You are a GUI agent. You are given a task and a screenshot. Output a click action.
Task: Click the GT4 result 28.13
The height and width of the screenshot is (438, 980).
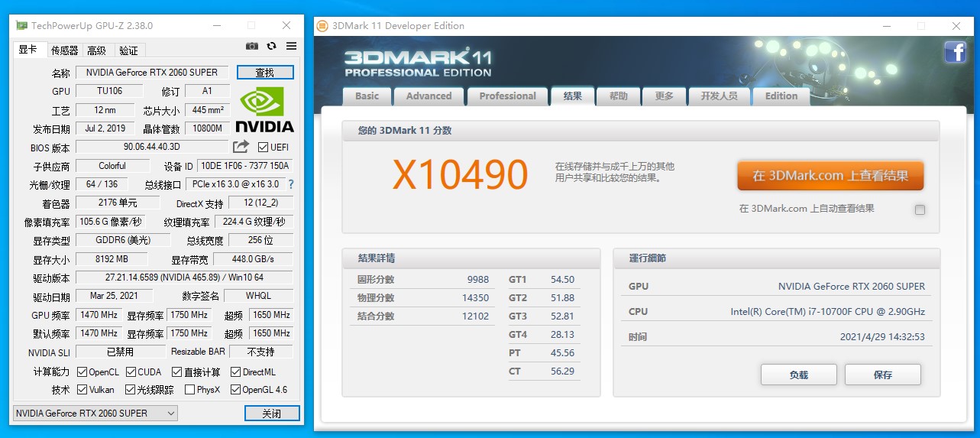pos(562,335)
